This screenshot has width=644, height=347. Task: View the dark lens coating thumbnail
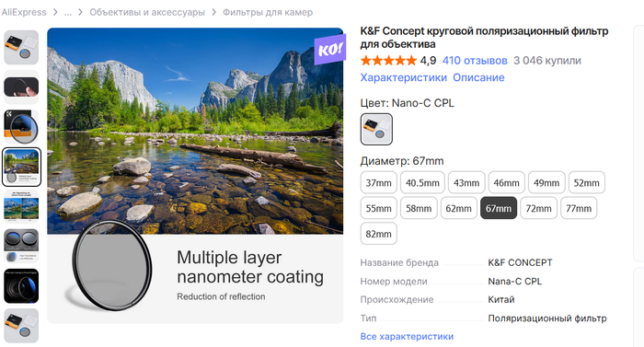coord(21,285)
